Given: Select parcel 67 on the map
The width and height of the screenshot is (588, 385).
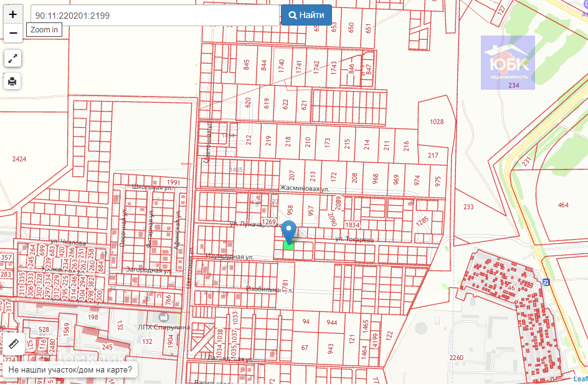Looking at the screenshot, I should pyautogui.click(x=305, y=348).
